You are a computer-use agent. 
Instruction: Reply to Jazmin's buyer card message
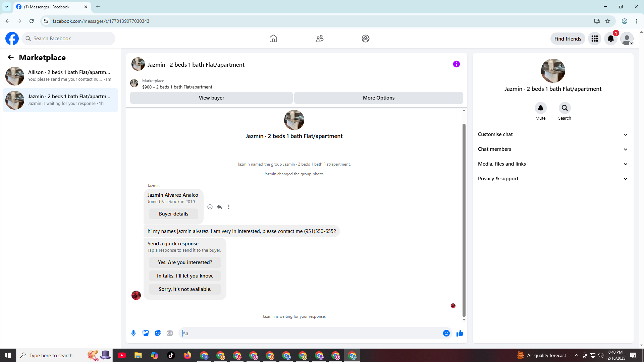219,207
